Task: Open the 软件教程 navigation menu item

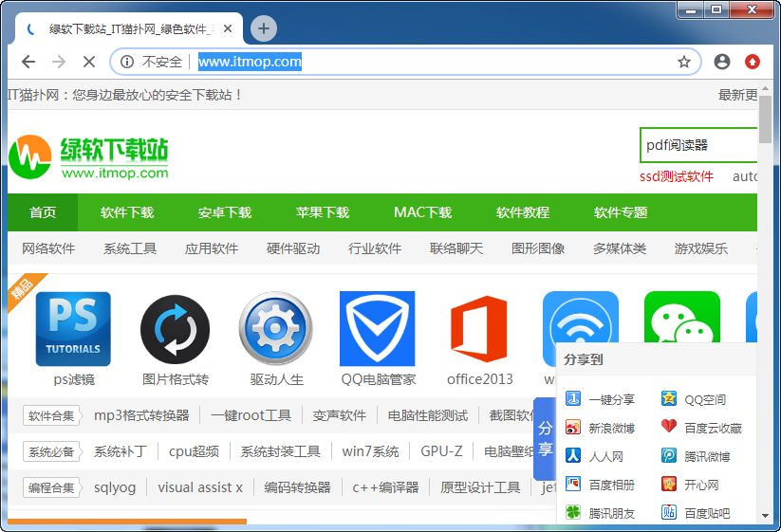Action: tap(522, 212)
